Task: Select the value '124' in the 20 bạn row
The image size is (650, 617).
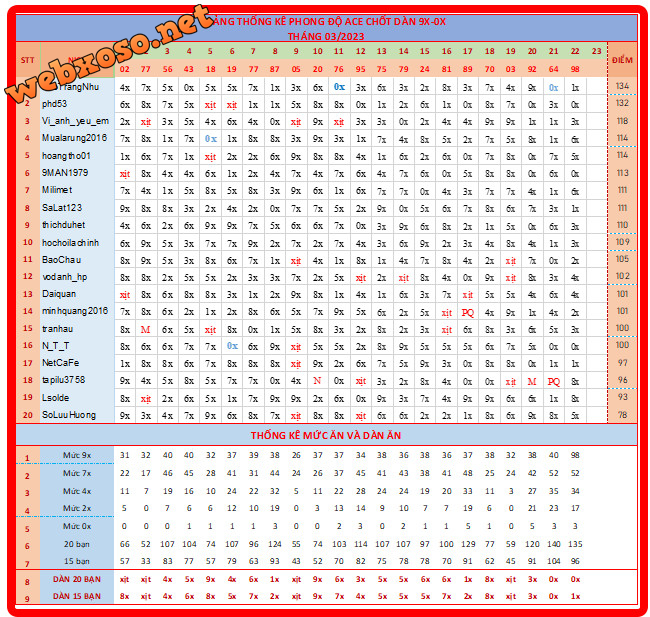Action: [x=274, y=544]
